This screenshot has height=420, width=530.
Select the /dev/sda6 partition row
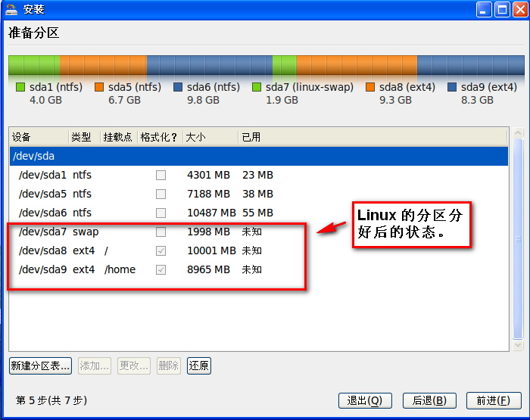[x=259, y=213]
